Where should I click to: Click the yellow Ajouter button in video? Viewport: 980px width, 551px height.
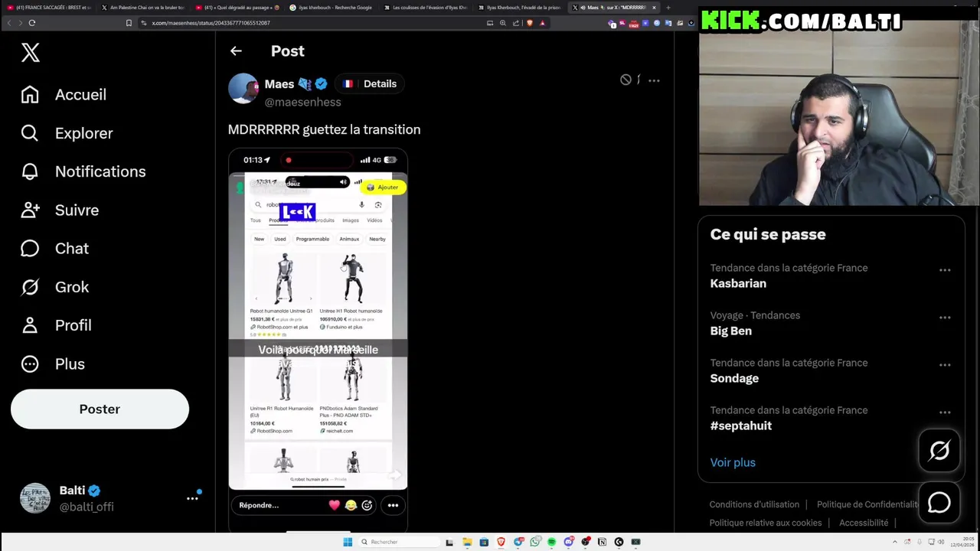pyautogui.click(x=383, y=187)
